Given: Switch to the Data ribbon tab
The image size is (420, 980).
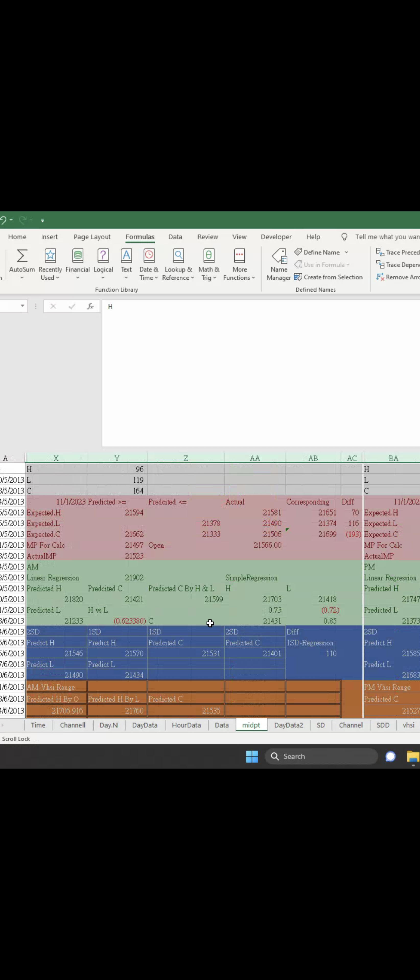Looking at the screenshot, I should coord(175,237).
